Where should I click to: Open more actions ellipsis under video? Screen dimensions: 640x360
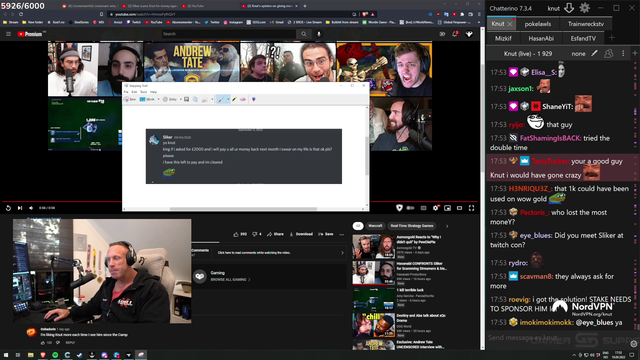tap(342, 235)
